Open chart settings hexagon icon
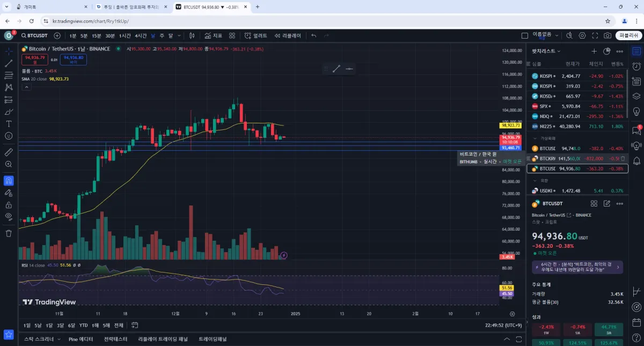 582,35
